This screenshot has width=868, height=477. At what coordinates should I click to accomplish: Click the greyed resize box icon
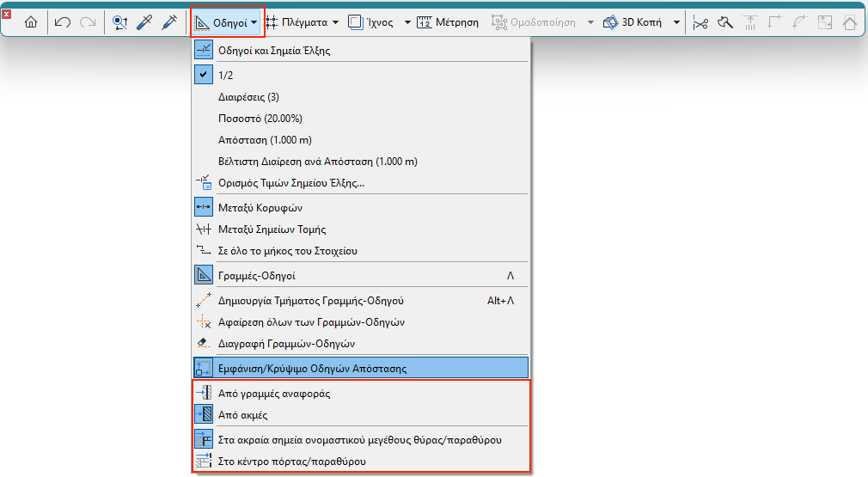tap(825, 22)
